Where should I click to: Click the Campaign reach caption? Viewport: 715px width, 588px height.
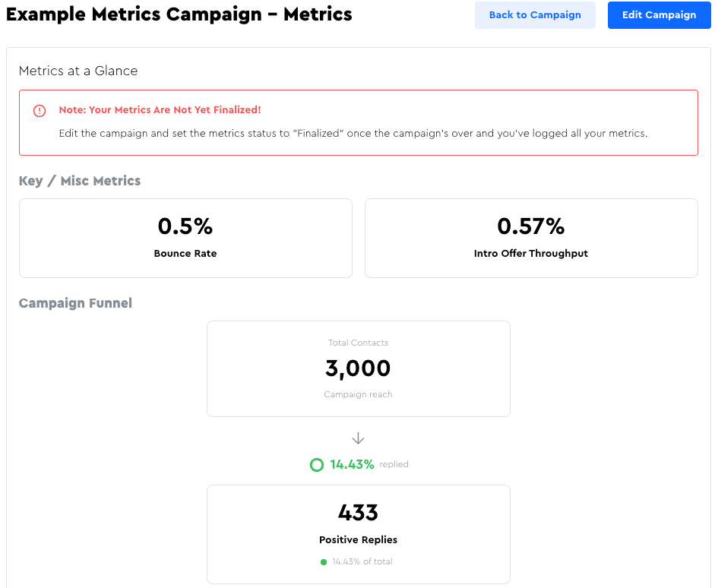(x=358, y=395)
